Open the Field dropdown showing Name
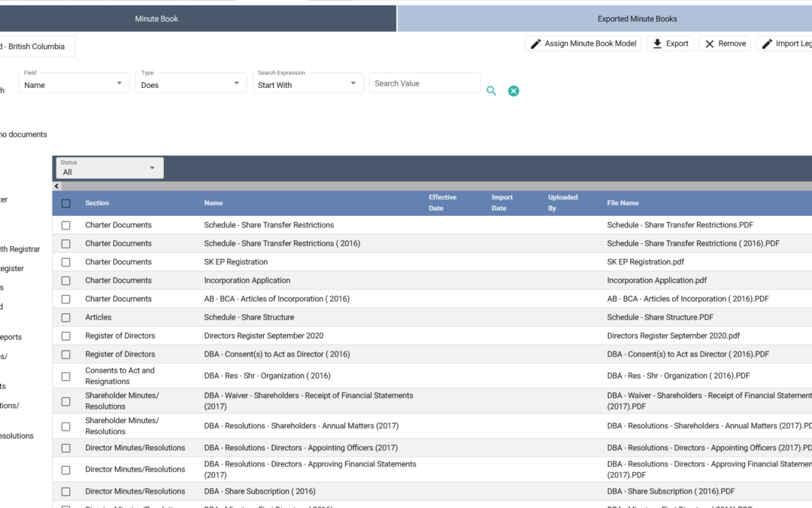The height and width of the screenshot is (508, 812). (74, 83)
